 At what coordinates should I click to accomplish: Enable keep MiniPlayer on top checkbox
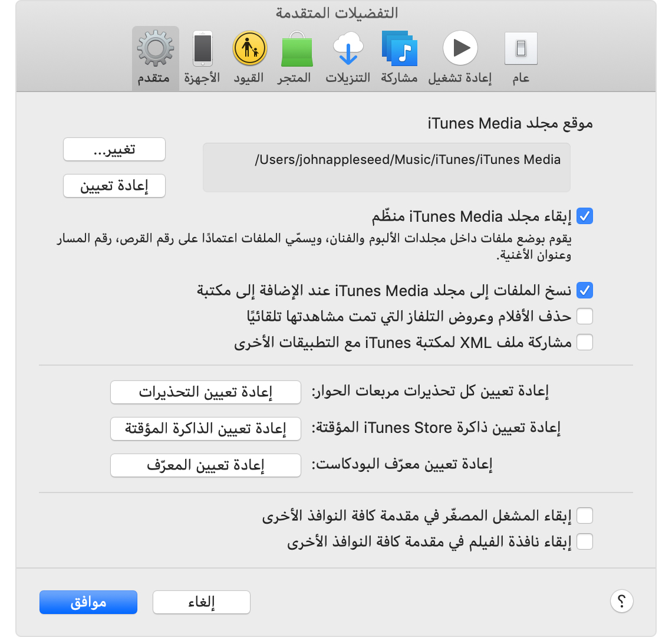pyautogui.click(x=584, y=516)
